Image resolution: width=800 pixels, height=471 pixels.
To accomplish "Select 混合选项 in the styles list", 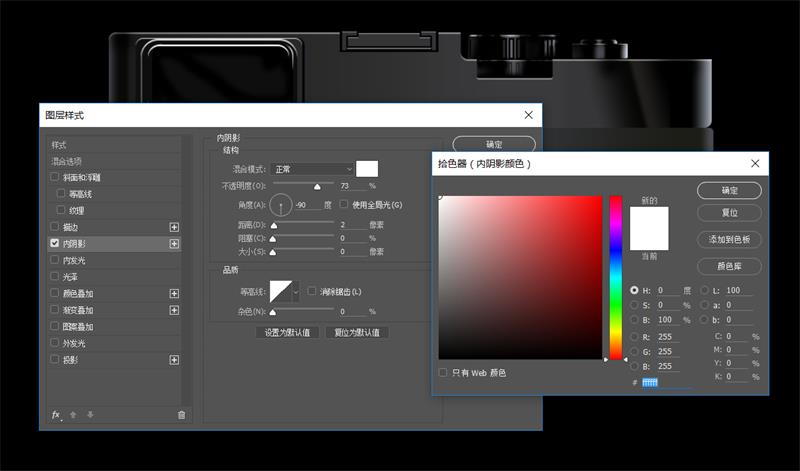I will [67, 161].
